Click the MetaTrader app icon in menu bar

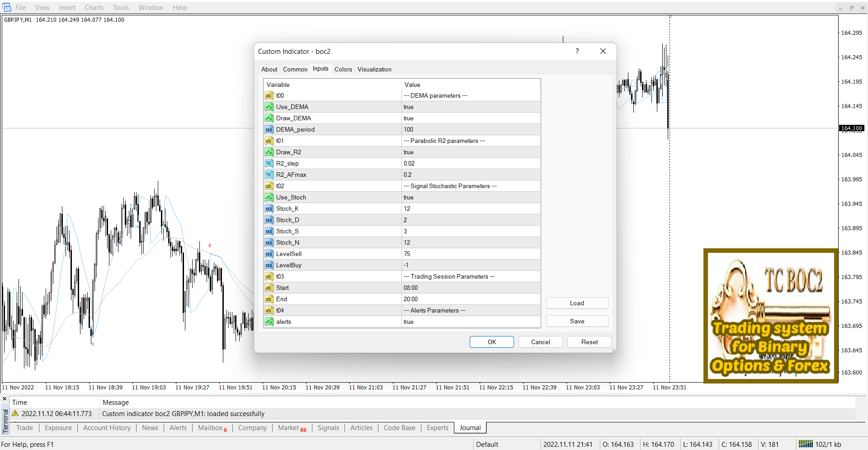7,8
